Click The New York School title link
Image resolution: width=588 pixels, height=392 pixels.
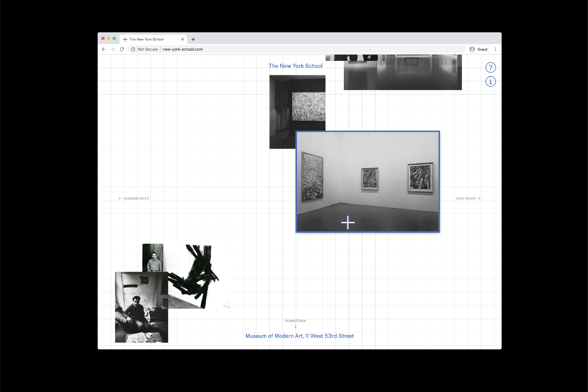pyautogui.click(x=295, y=66)
